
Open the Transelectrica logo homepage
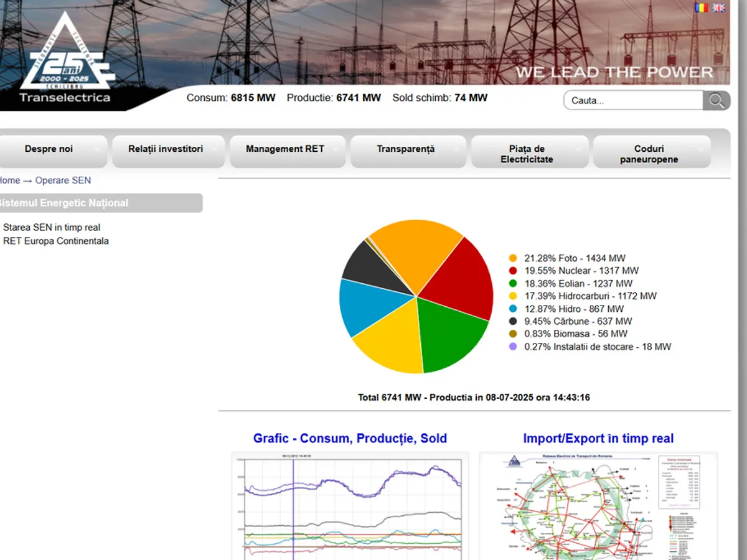(65, 59)
